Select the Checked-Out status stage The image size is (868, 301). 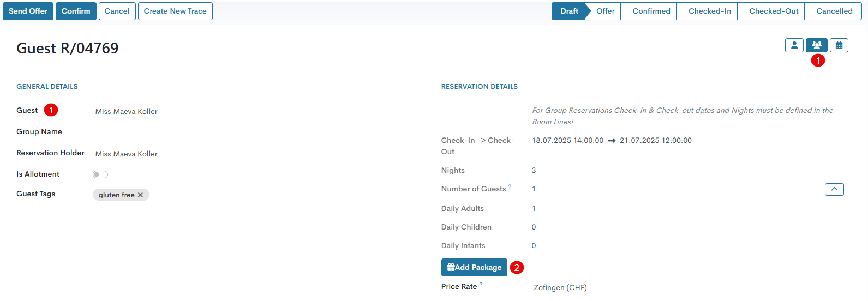[773, 11]
